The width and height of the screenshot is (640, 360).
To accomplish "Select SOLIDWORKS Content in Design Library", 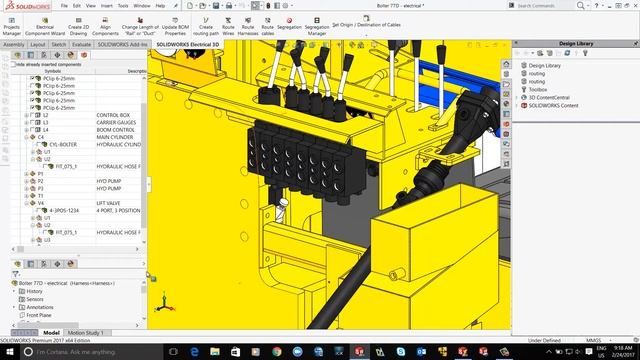I will (553, 105).
